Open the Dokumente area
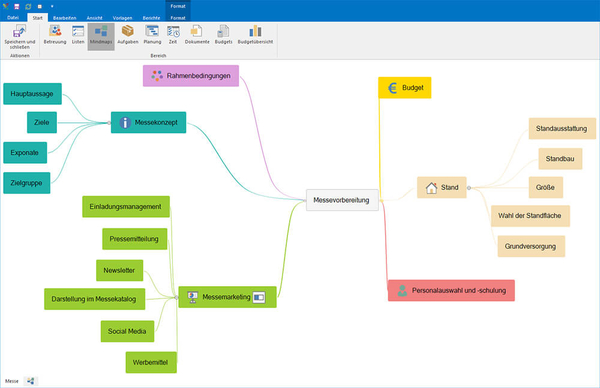This screenshot has width=600, height=388. coord(197,35)
